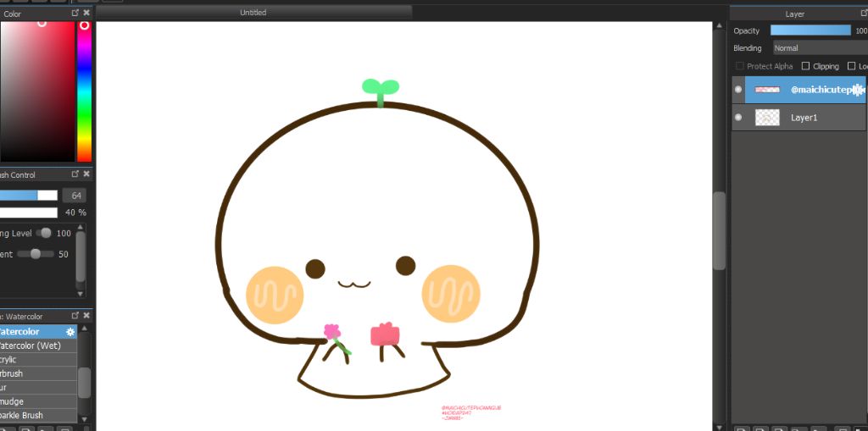Close the Brush Control panel
868x431 pixels.
86,174
